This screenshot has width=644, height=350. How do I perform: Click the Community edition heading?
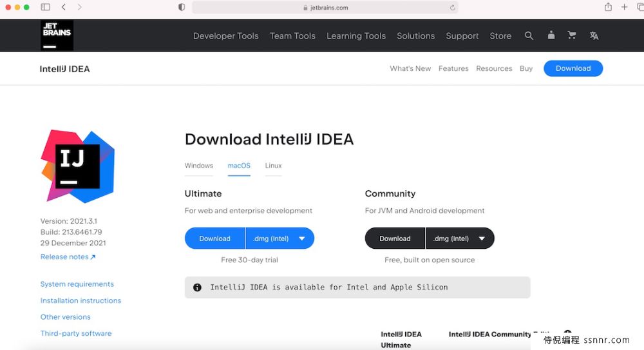(x=390, y=194)
